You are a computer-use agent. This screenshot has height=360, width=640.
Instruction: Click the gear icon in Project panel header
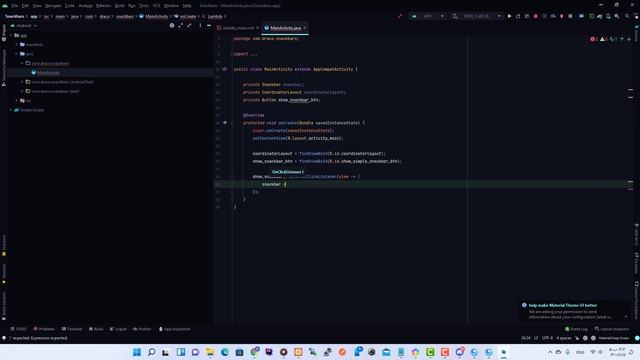coord(172,25)
